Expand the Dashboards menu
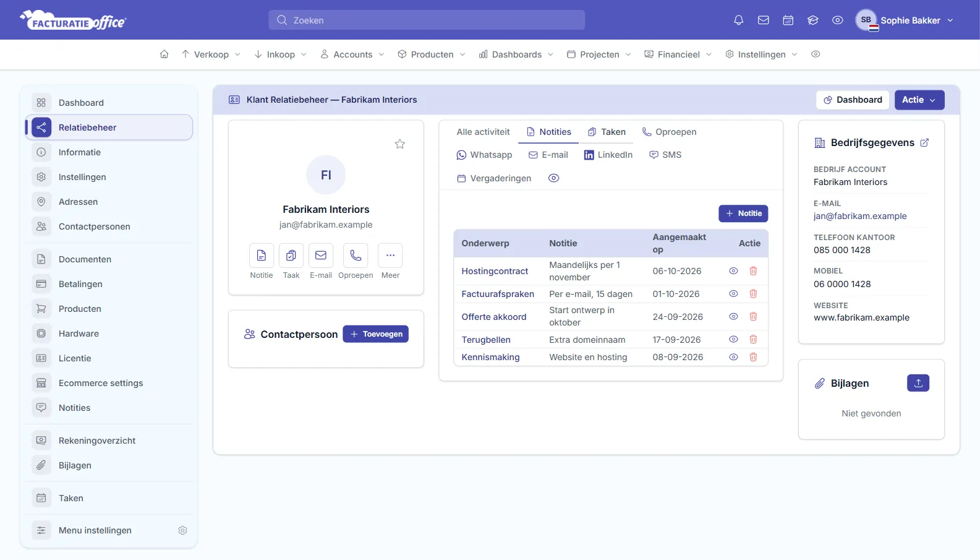The width and height of the screenshot is (980, 560). [516, 54]
